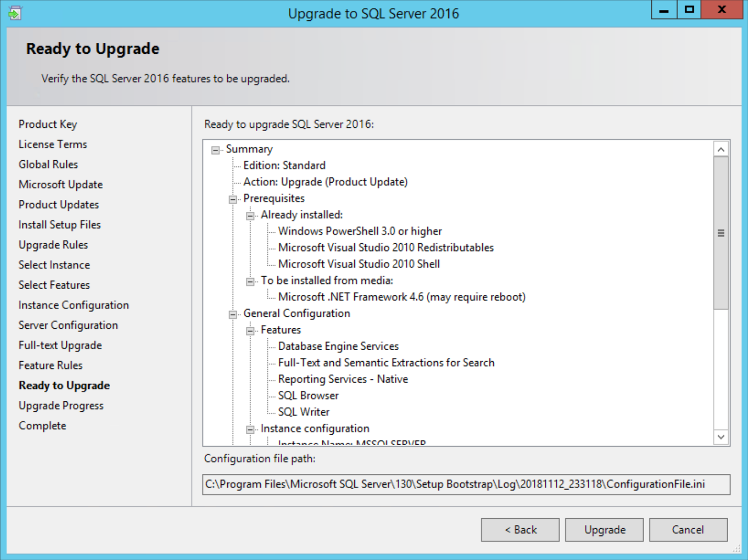Collapse the To be installed from media node
This screenshot has width=748, height=560.
click(x=250, y=281)
